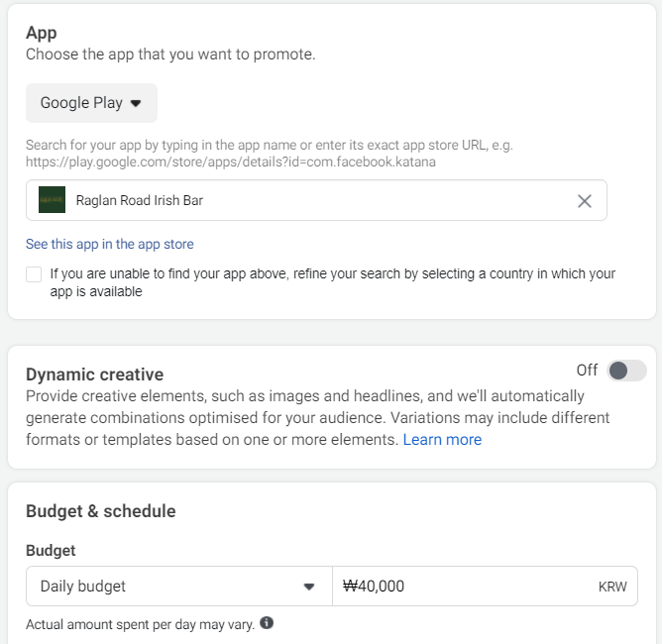Viewport: 662px width, 644px height.
Task: Click the caret arrow beside Google Play
Action: click(x=136, y=103)
